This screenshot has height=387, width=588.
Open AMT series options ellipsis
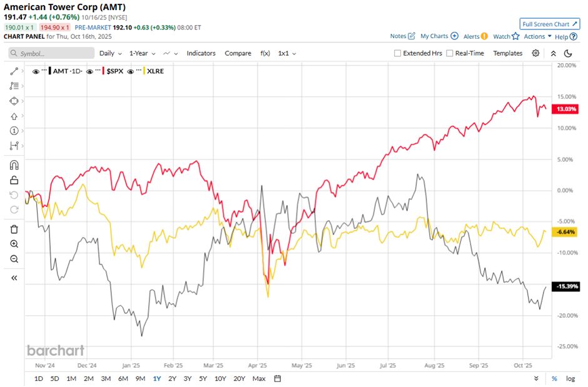(x=44, y=70)
